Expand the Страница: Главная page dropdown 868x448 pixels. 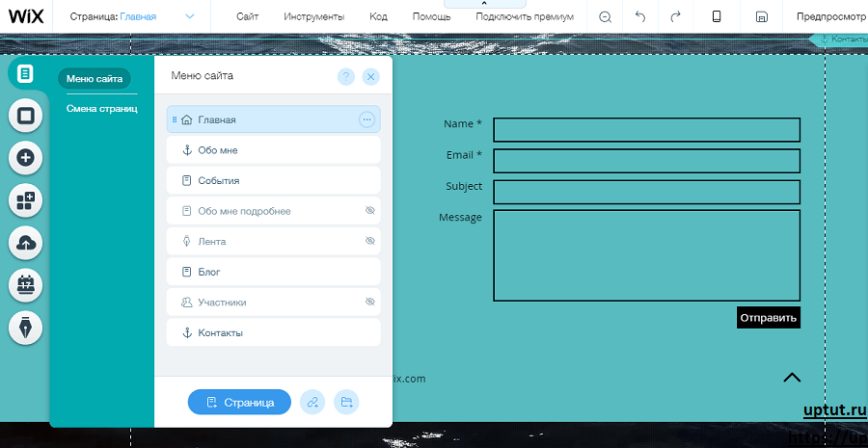189,16
